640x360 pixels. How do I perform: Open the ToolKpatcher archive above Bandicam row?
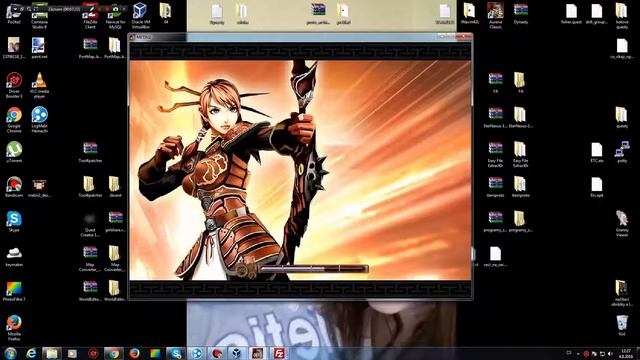90,152
